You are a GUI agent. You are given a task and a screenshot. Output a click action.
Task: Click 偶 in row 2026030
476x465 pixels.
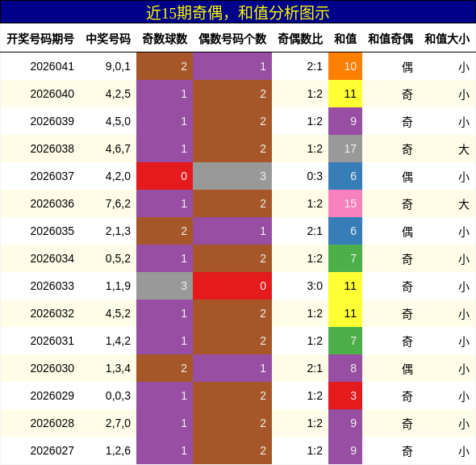pos(407,369)
